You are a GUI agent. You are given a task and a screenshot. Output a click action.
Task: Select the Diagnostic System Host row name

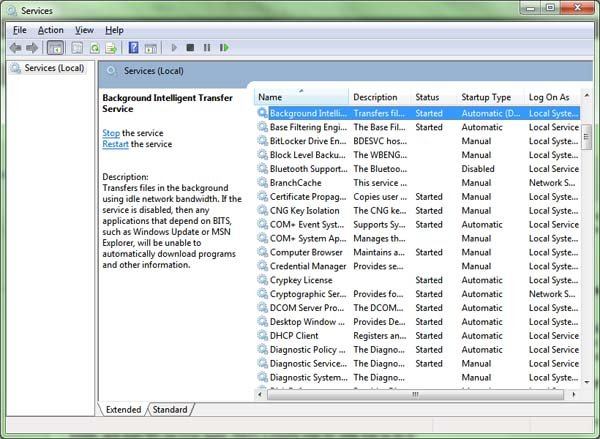click(309, 377)
